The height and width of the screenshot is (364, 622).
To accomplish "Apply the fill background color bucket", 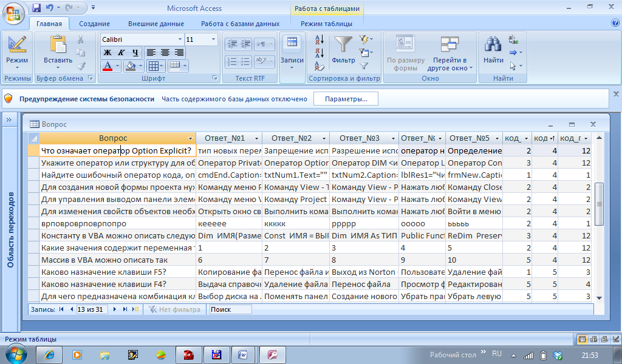I will pos(131,66).
